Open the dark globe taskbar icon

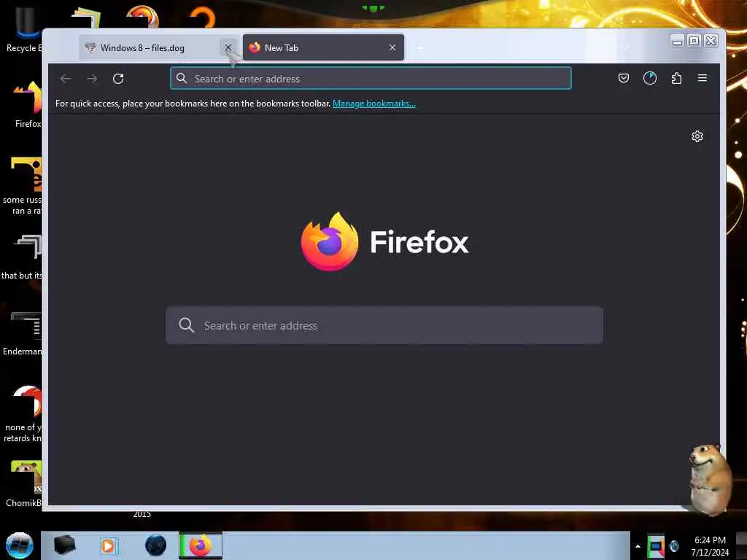[x=155, y=545]
